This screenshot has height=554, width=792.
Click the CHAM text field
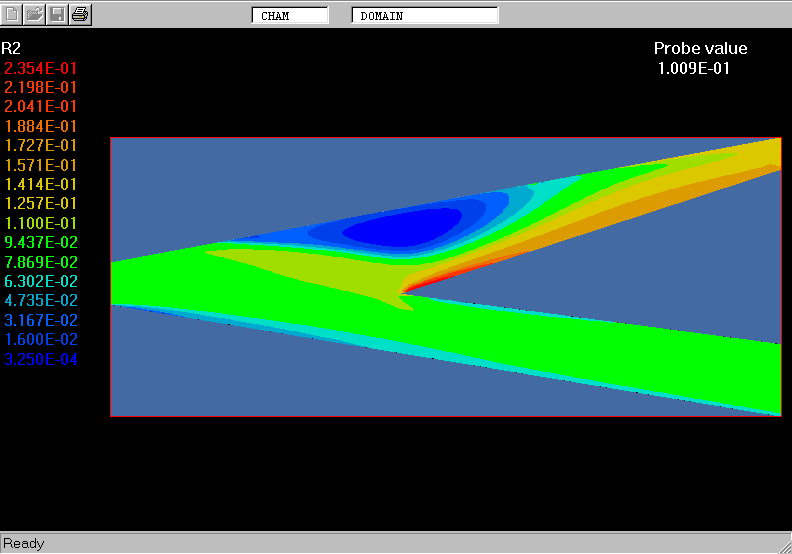[x=289, y=16]
